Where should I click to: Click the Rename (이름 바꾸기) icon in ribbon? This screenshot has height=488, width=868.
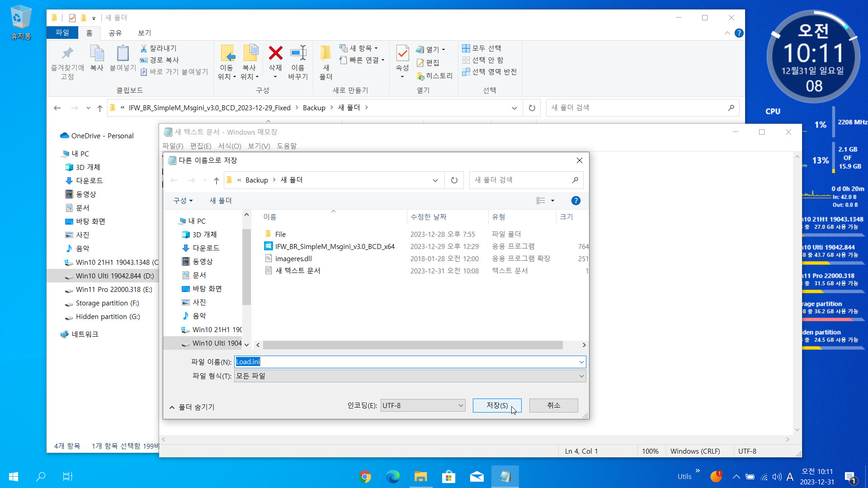[298, 53]
